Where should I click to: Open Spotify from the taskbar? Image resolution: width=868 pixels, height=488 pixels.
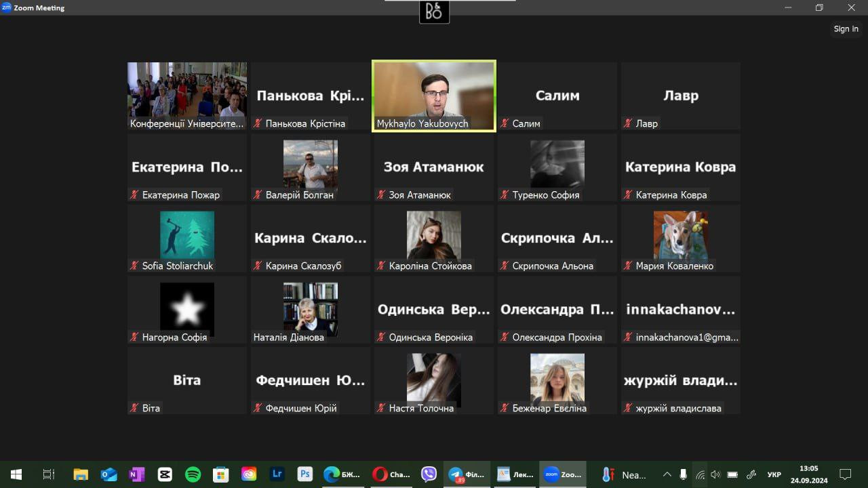click(193, 474)
